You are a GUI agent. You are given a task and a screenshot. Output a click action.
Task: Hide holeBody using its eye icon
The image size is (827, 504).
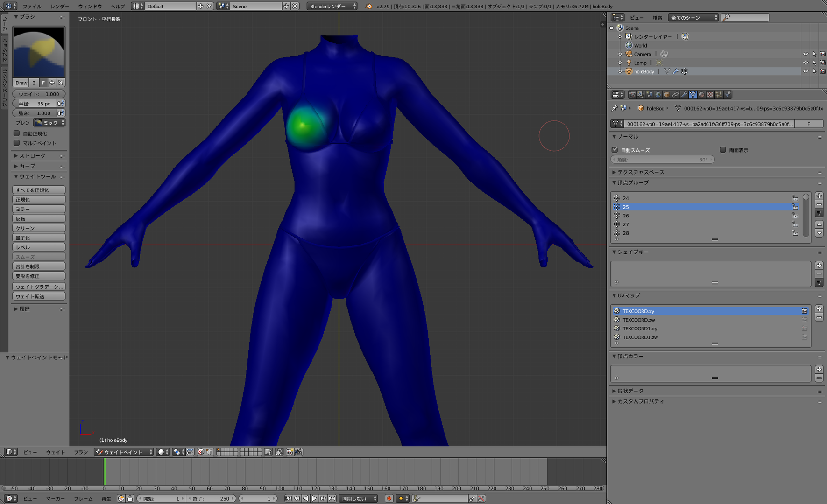[x=806, y=71]
